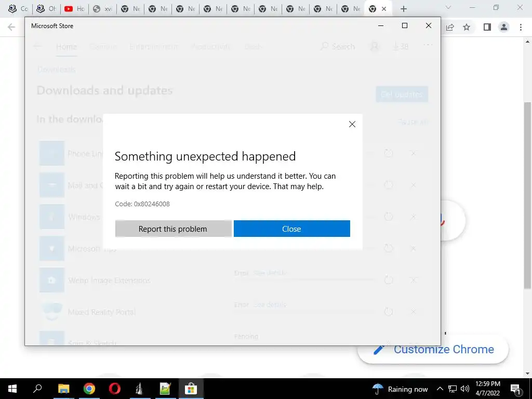Click the Report this problem button
532x399 pixels.
173,229
